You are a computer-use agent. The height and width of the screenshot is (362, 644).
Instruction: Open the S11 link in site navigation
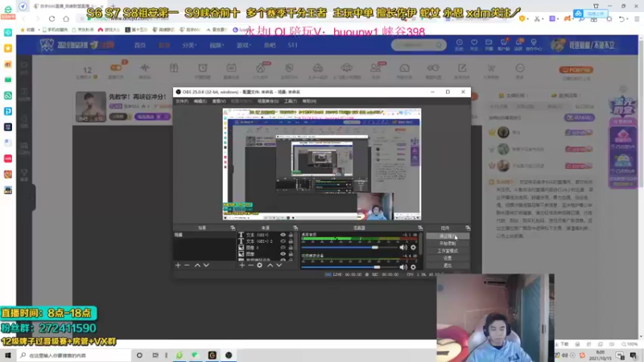pyautogui.click(x=292, y=45)
